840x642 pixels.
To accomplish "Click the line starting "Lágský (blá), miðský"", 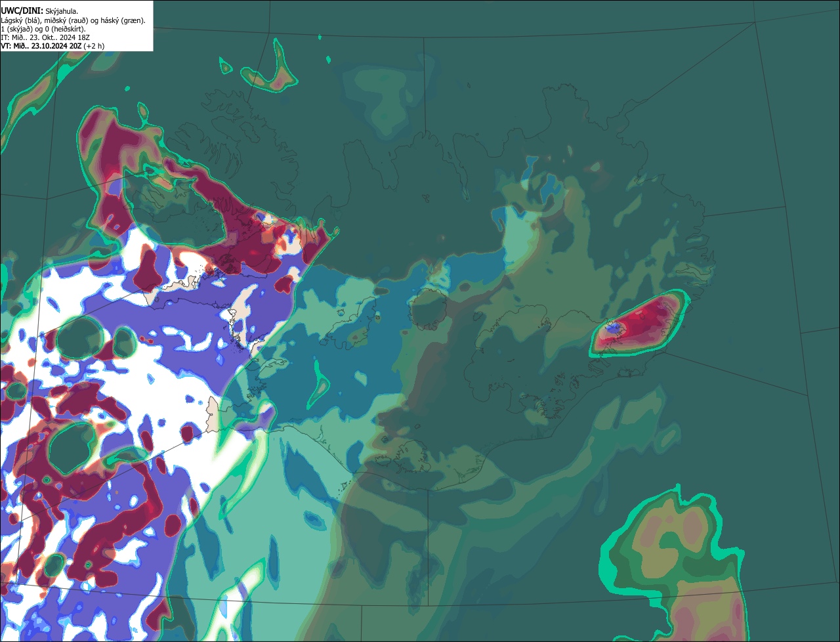I will pos(73,20).
